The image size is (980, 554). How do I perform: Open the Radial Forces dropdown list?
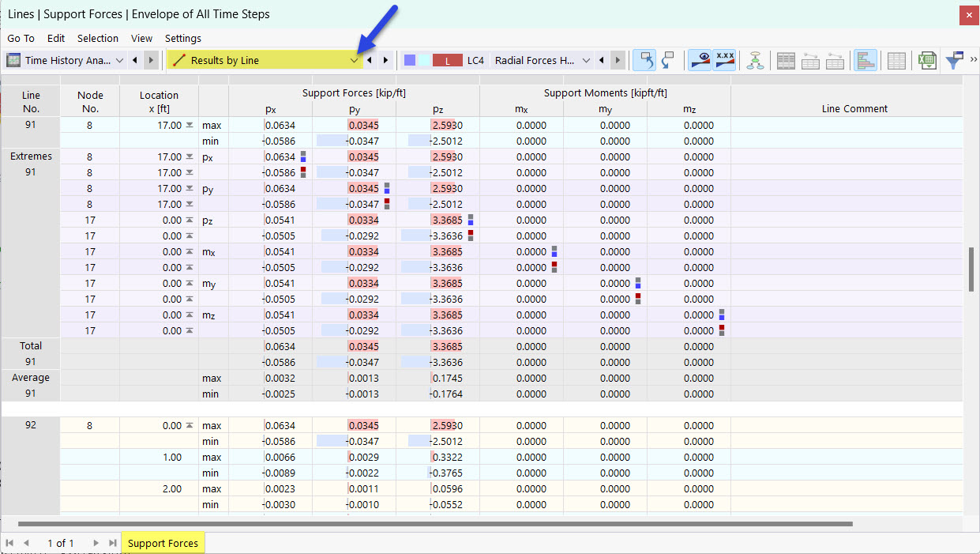click(x=586, y=60)
